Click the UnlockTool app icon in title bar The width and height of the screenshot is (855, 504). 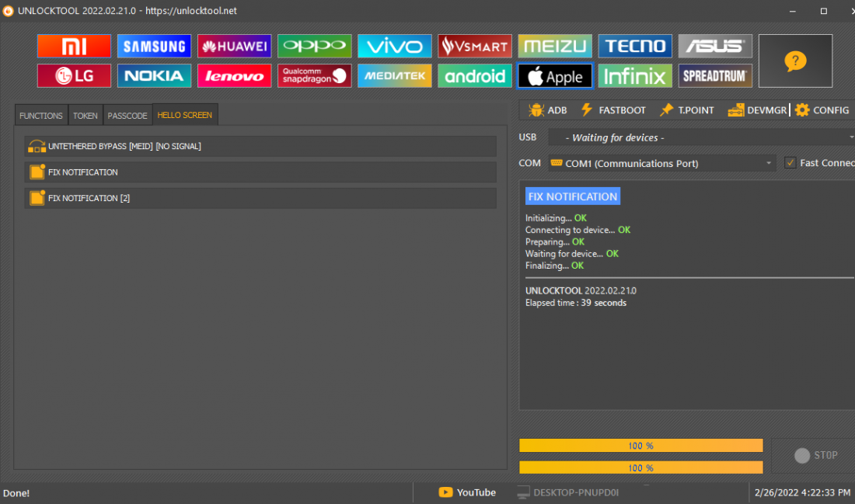tap(9, 11)
